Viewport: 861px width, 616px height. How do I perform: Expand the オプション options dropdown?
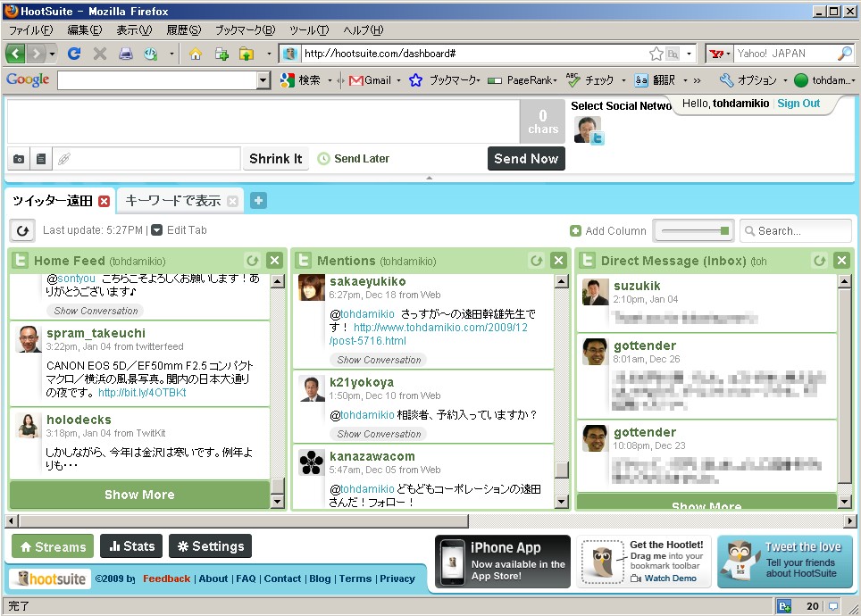pyautogui.click(x=785, y=80)
